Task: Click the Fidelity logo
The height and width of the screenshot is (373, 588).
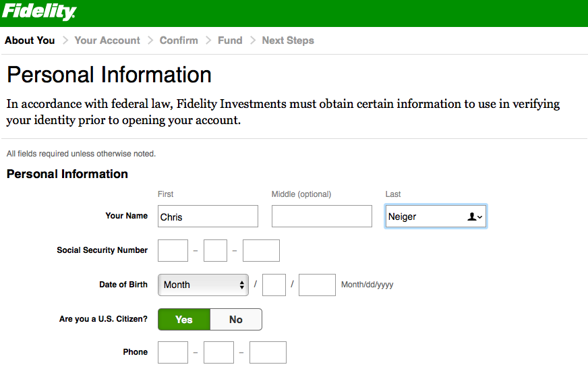Action: (x=39, y=12)
